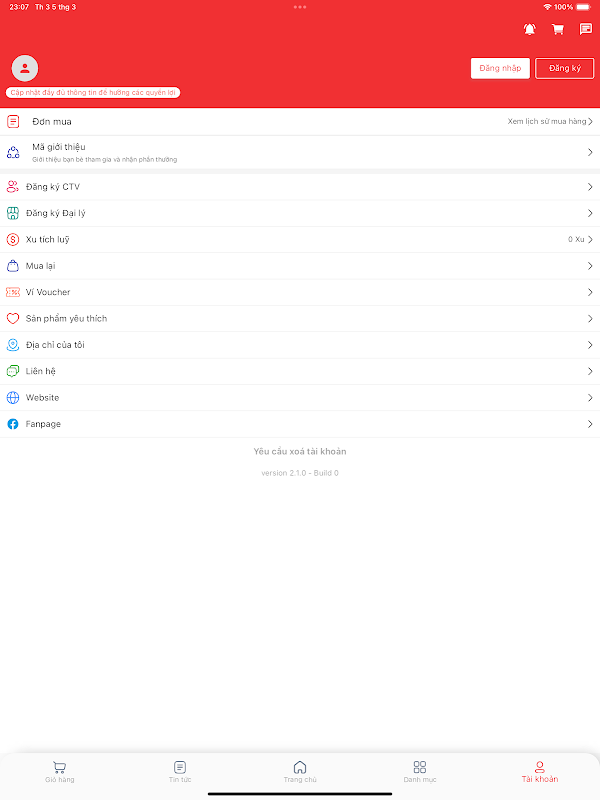Click the Xu tích luỹ coin icon

coord(13,239)
